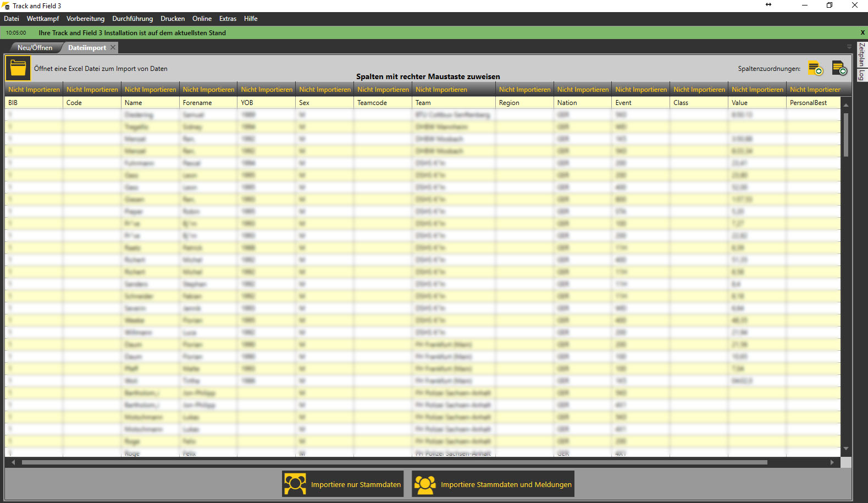Click the Track and Field 3 app icon
Screen dimensions: 868x503
click(x=6, y=6)
